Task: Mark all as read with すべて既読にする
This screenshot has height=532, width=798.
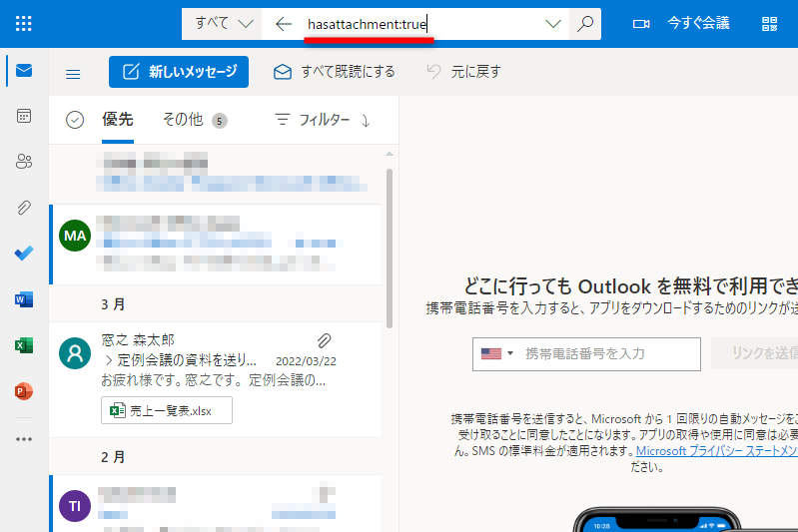Action: pyautogui.click(x=334, y=72)
